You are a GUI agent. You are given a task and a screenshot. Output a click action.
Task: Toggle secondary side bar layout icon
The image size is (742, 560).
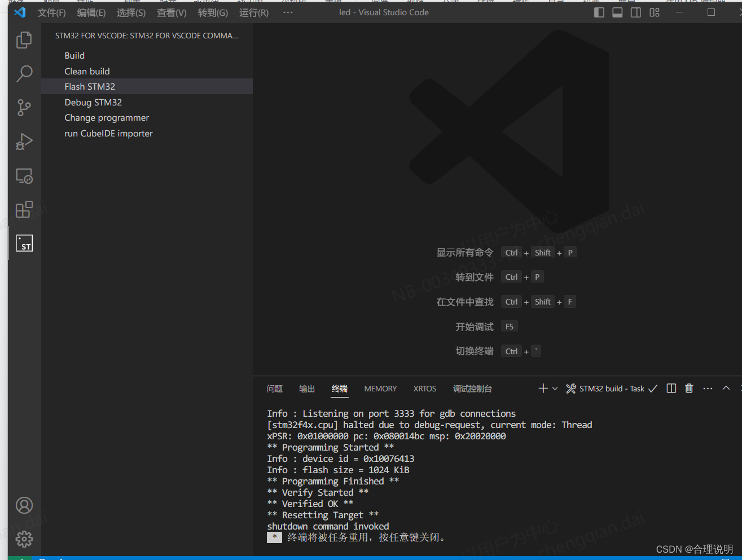click(636, 12)
